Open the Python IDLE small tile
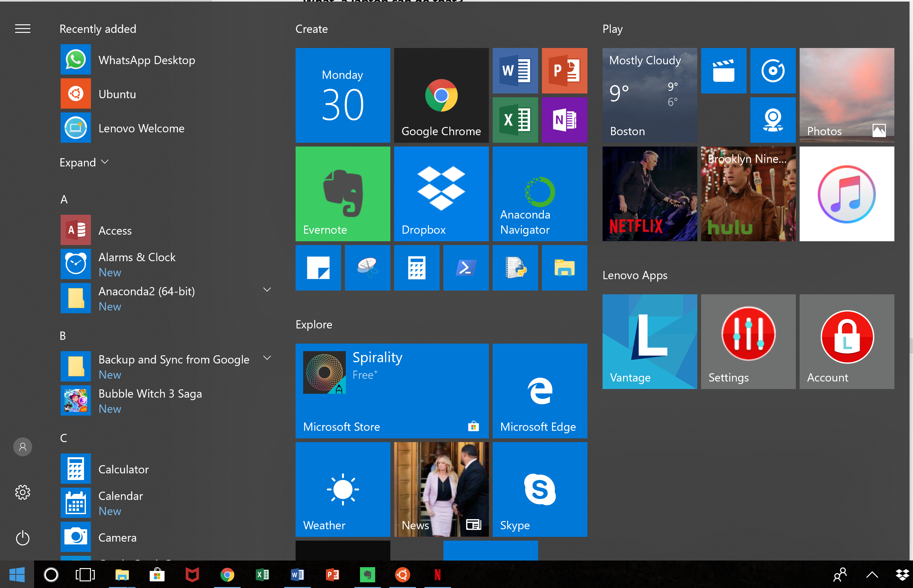The height and width of the screenshot is (588, 913). [515, 268]
